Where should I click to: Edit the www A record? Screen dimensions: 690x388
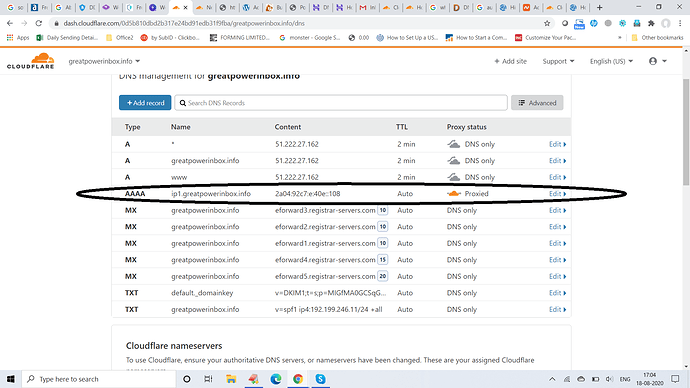[x=557, y=177]
